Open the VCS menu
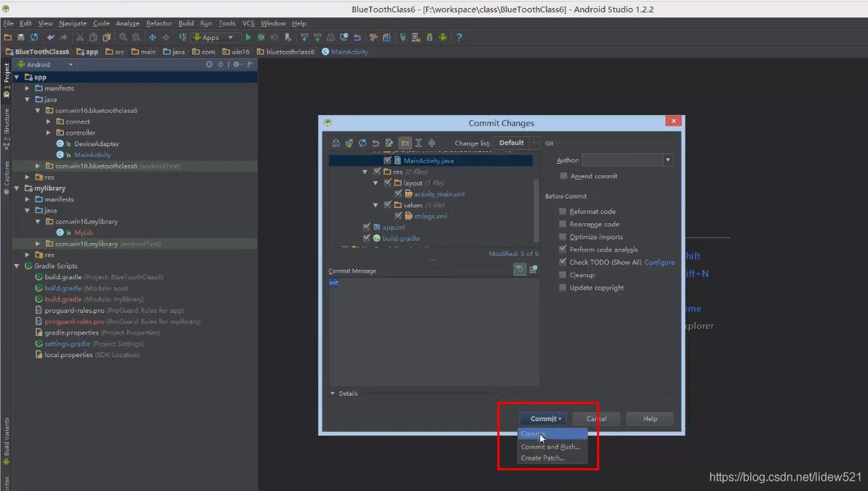 coord(250,23)
